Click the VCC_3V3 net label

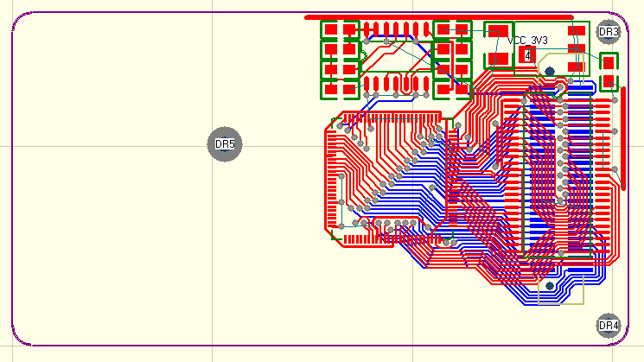tap(527, 41)
